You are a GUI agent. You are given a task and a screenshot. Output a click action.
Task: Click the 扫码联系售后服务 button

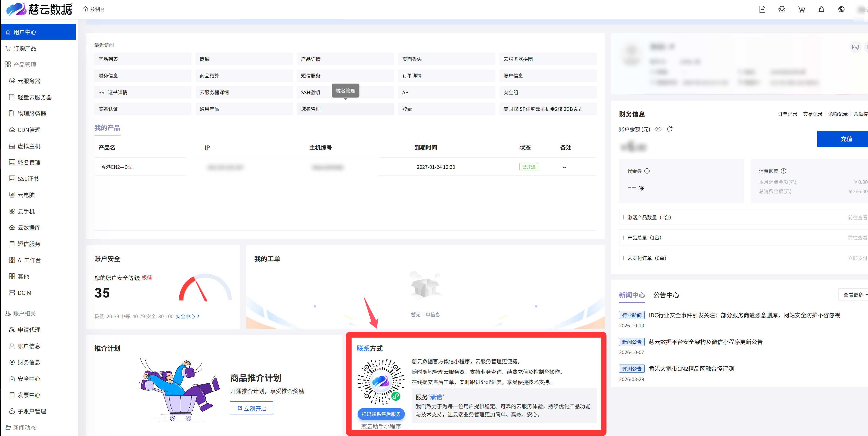(x=381, y=414)
